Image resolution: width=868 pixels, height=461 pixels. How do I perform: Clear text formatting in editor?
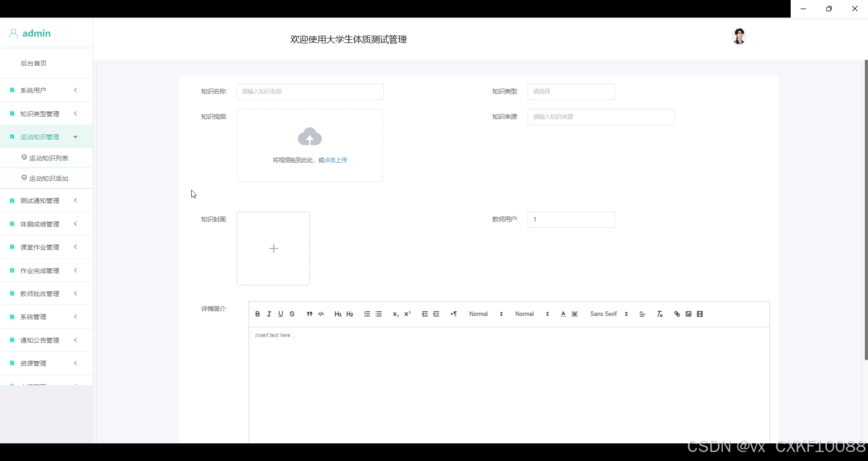click(660, 314)
